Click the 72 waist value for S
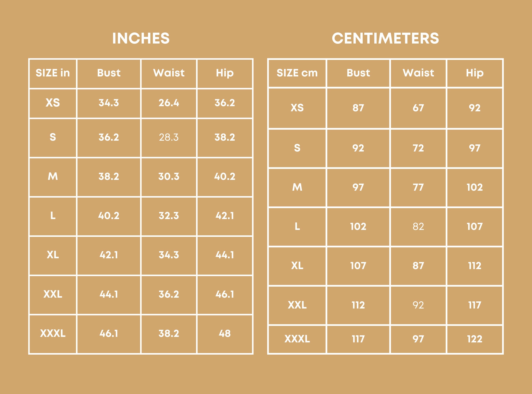The image size is (532, 394). (x=418, y=148)
